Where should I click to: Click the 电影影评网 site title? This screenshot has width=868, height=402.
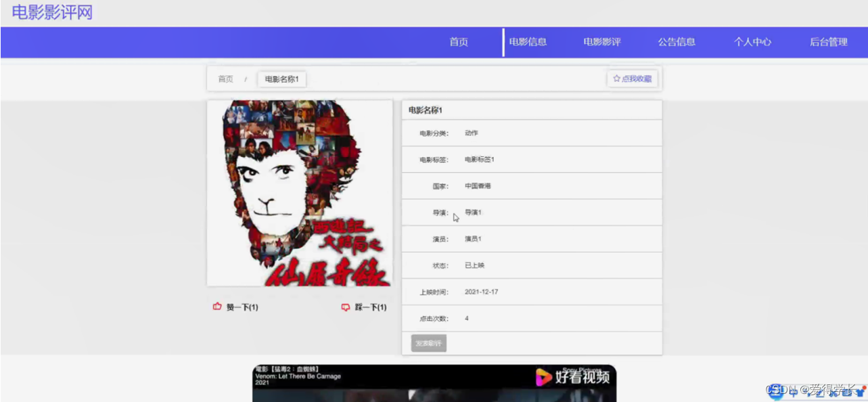click(52, 12)
